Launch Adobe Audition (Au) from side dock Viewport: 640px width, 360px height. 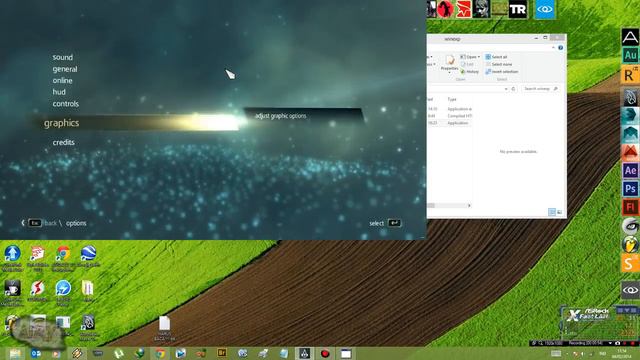630,56
